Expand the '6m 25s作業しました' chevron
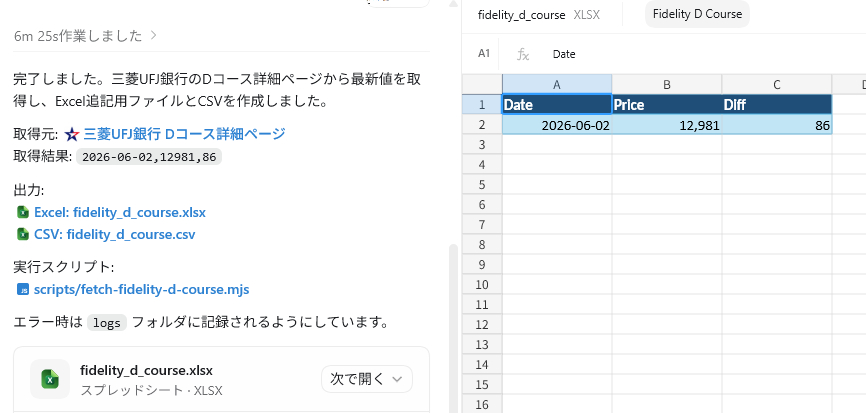 (x=154, y=36)
